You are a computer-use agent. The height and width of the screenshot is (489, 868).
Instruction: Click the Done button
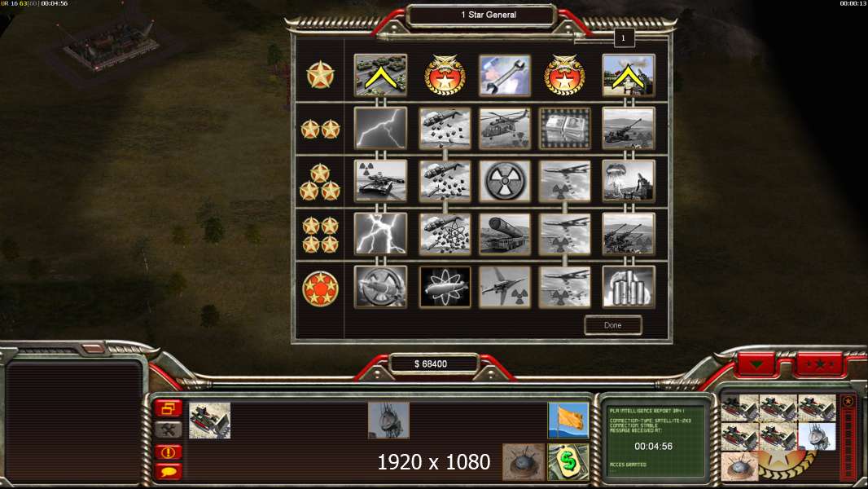[x=613, y=325]
